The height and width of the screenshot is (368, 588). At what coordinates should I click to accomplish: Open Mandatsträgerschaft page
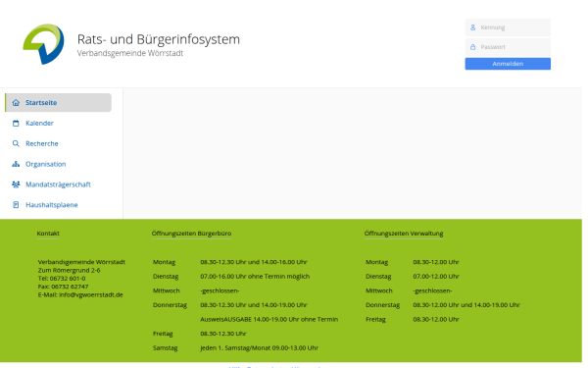click(x=58, y=184)
